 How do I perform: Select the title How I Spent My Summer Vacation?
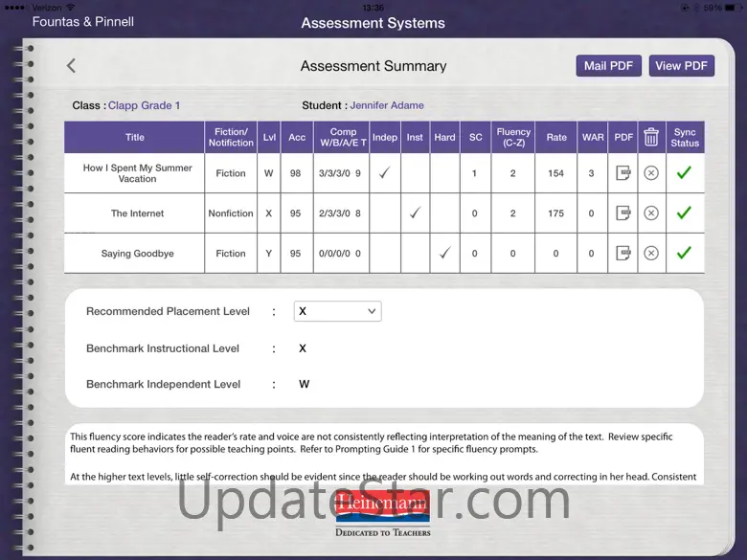[x=137, y=173]
